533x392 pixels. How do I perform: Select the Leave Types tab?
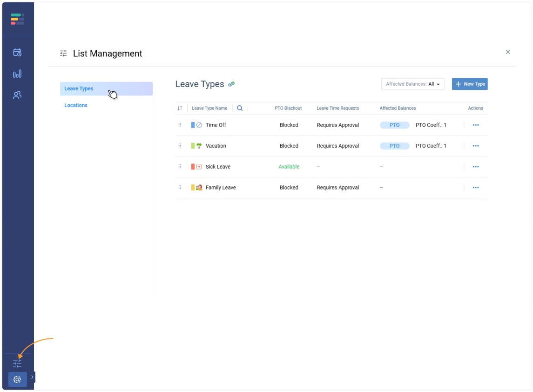click(106, 88)
